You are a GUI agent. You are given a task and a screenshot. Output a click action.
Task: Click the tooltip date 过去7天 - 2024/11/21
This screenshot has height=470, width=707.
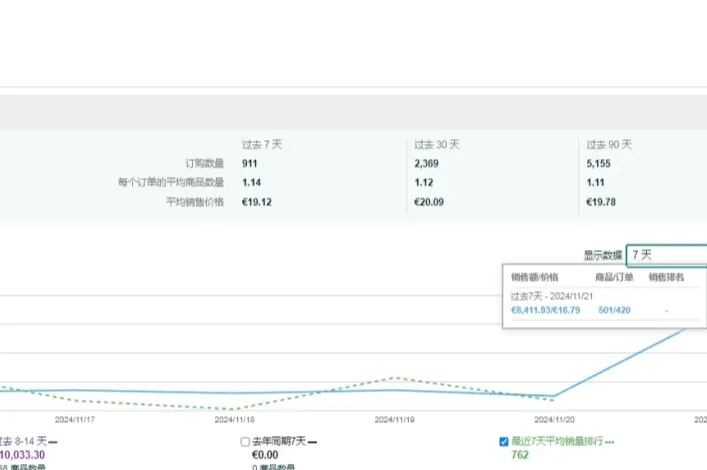click(x=552, y=296)
